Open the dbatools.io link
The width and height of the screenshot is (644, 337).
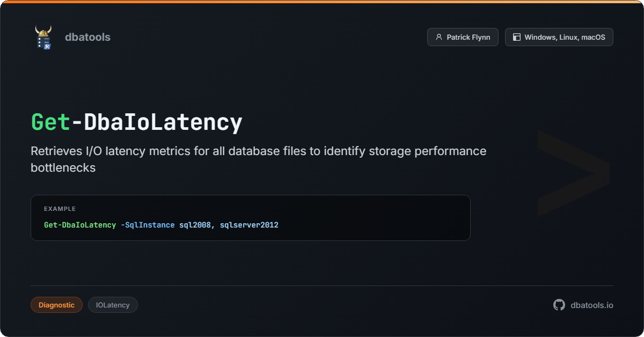pyautogui.click(x=592, y=305)
